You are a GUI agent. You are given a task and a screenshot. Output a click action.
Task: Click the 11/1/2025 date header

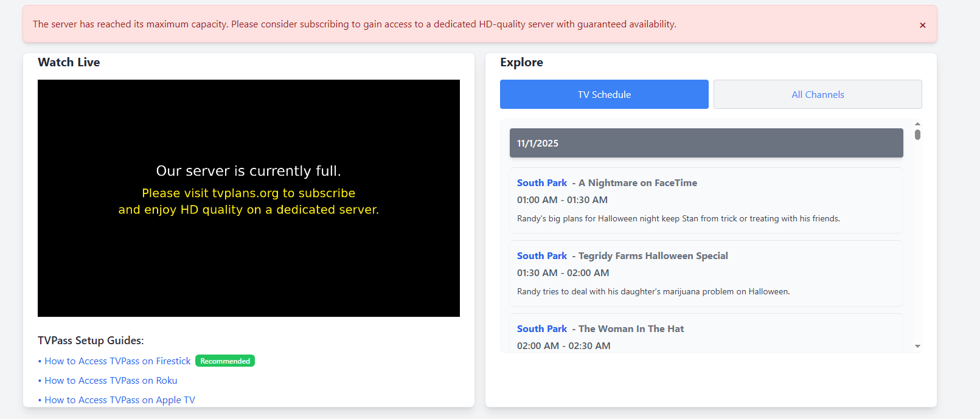(x=706, y=143)
